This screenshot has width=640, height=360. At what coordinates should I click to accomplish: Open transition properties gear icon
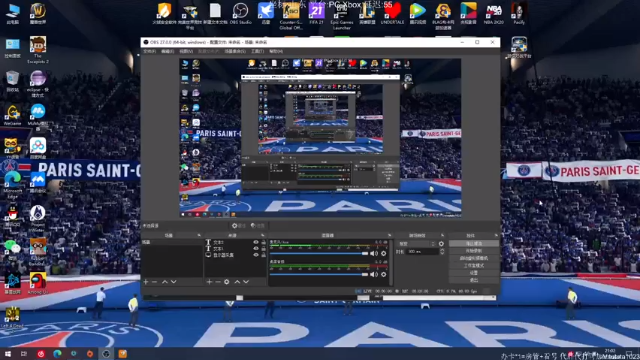[x=441, y=244]
